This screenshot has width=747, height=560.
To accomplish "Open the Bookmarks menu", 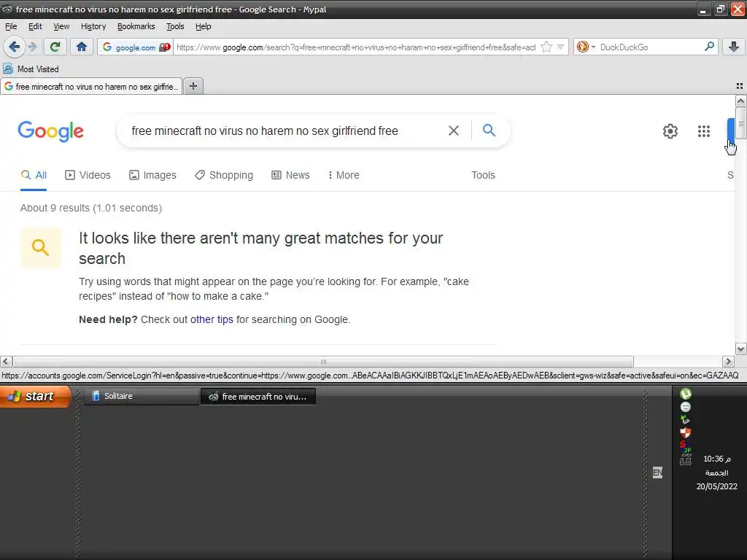I will (136, 26).
